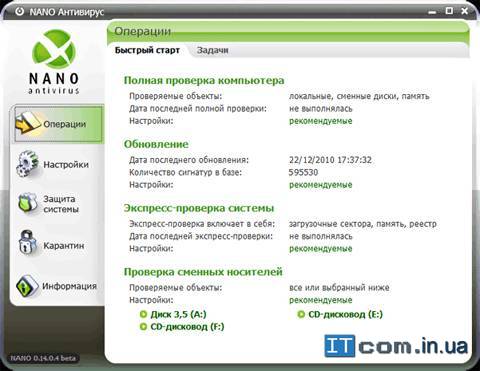
Task: Click 'Дата последней полной проверки:' label
Action: click(198, 108)
